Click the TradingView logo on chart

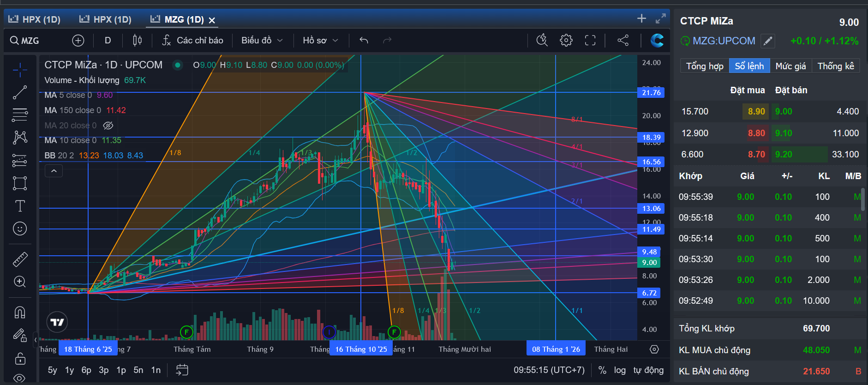[57, 322]
